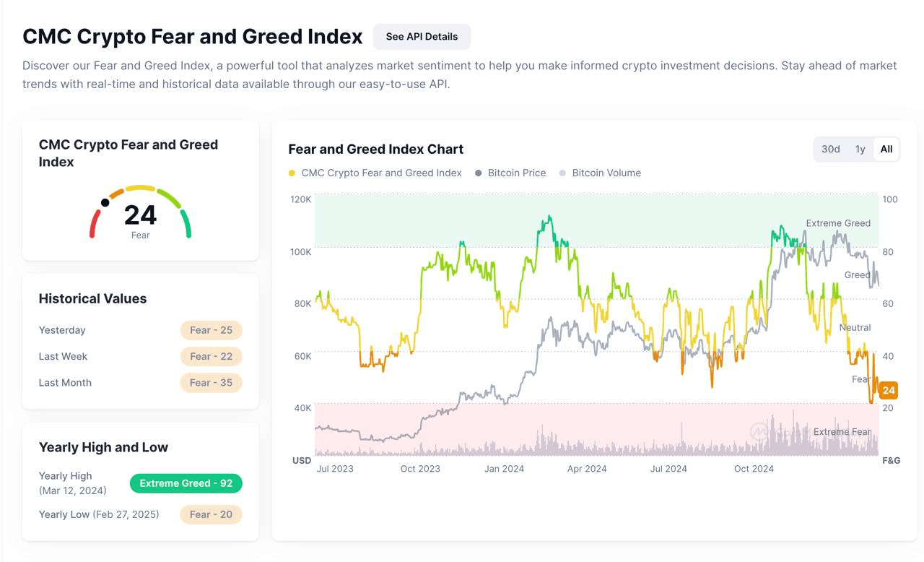The image size is (924, 562).
Task: Click the dark gray Bitcoin Price legend dot
Action: [x=479, y=173]
